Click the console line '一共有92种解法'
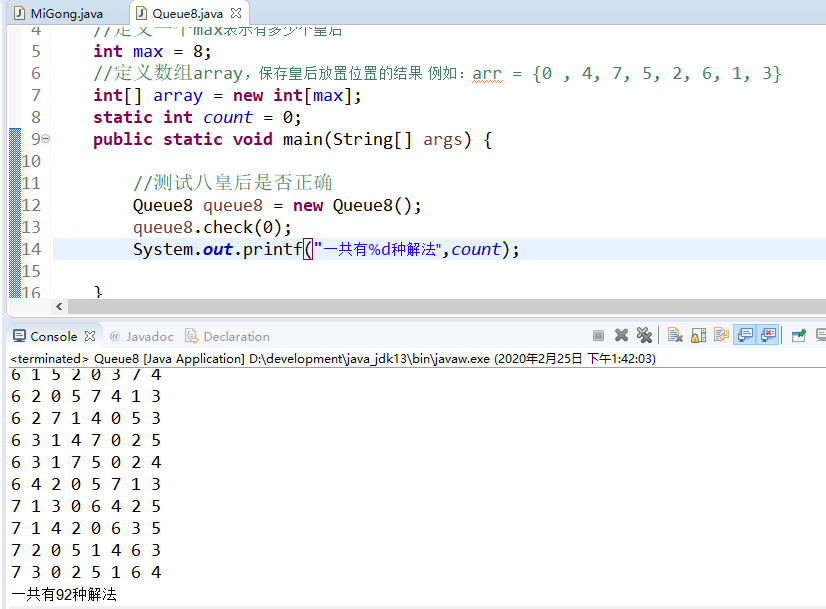 pos(64,594)
